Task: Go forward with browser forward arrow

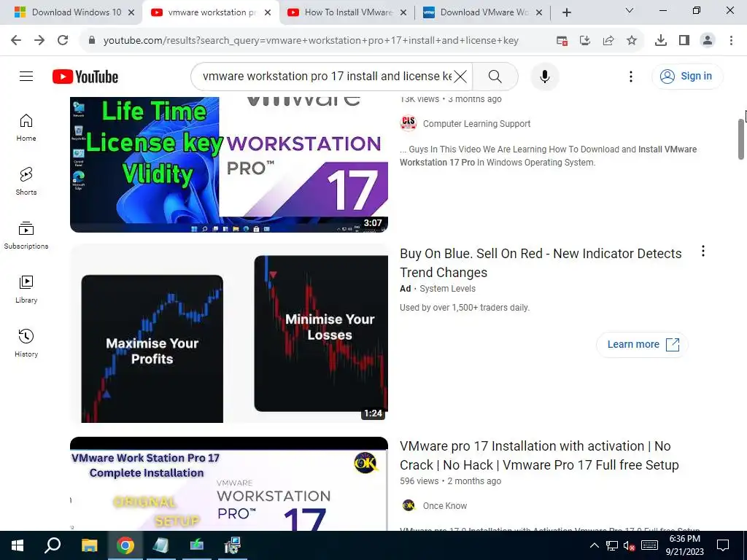Action: pos(39,41)
